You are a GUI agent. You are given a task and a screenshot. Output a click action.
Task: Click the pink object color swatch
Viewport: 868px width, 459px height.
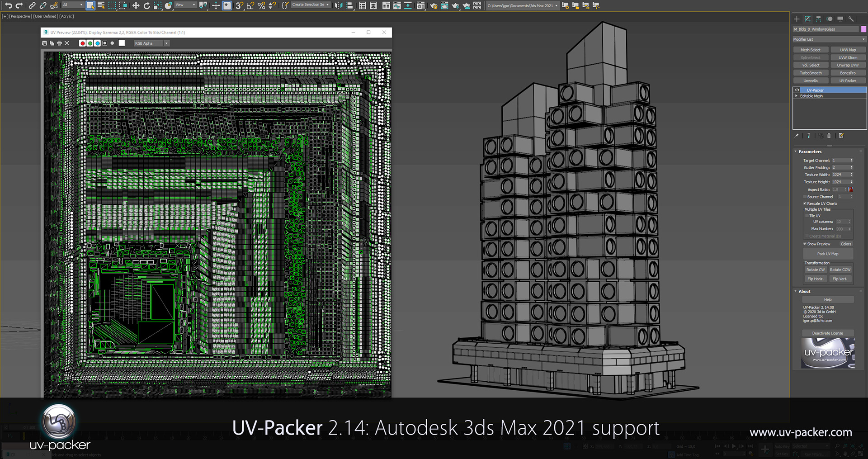[x=863, y=29]
